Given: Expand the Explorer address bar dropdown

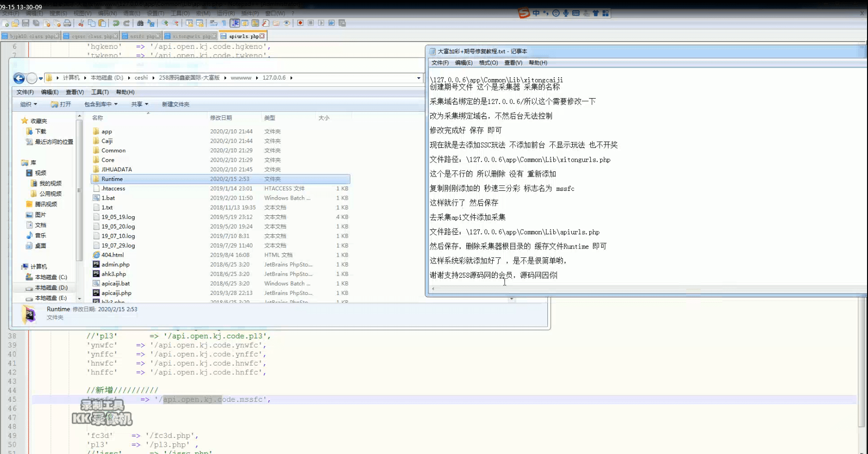Looking at the screenshot, I should click(x=419, y=78).
